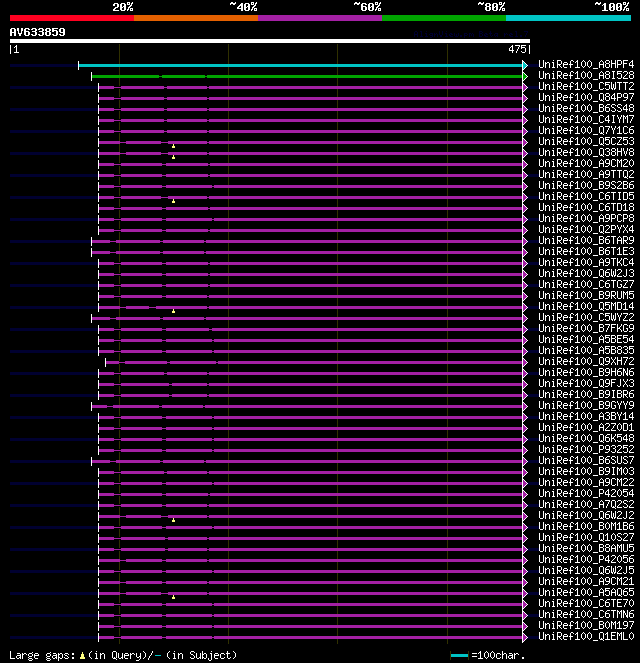The width and height of the screenshot is (640, 663).
Task: Click the UniRef100_B6SUS7 label
Action: click(x=586, y=460)
